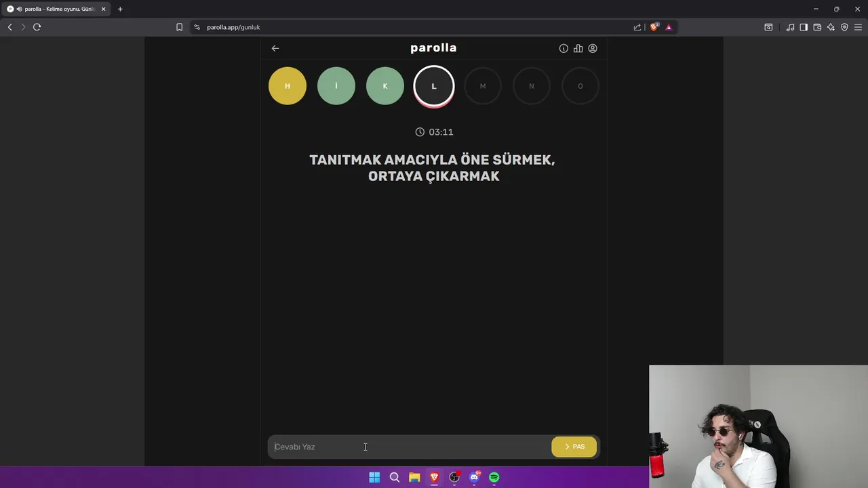This screenshot has width=868, height=488.
Task: Open Brave Shields lion icon
Action: click(654, 27)
